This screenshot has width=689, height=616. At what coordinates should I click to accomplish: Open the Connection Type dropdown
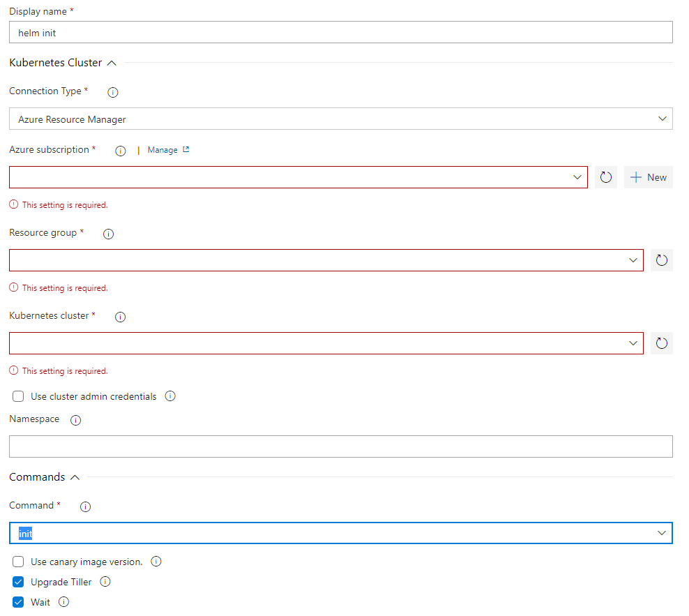tap(662, 119)
